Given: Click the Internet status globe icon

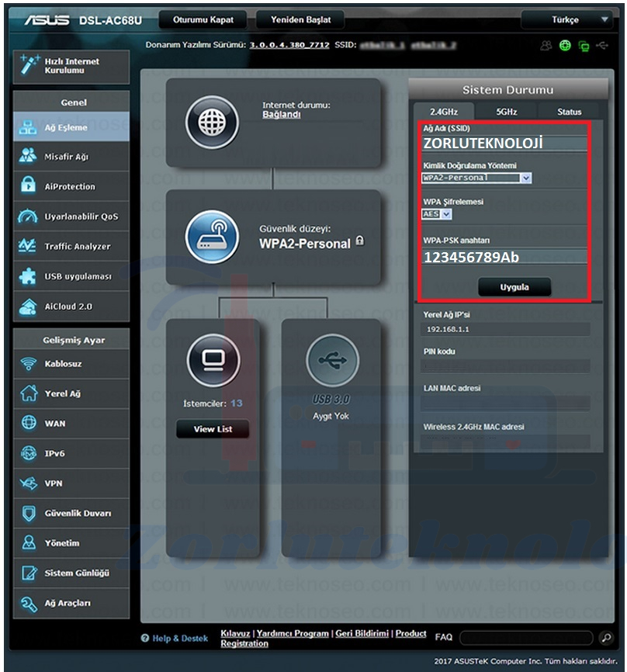Looking at the screenshot, I should tap(211, 122).
